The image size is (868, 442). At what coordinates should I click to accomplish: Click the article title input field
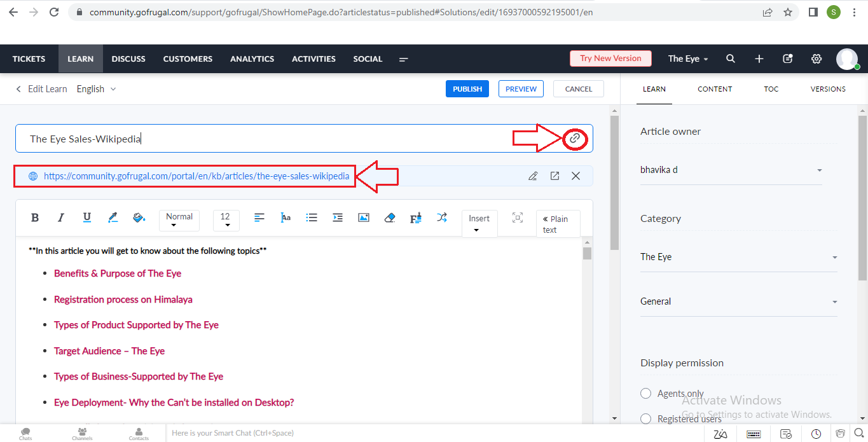pos(304,139)
